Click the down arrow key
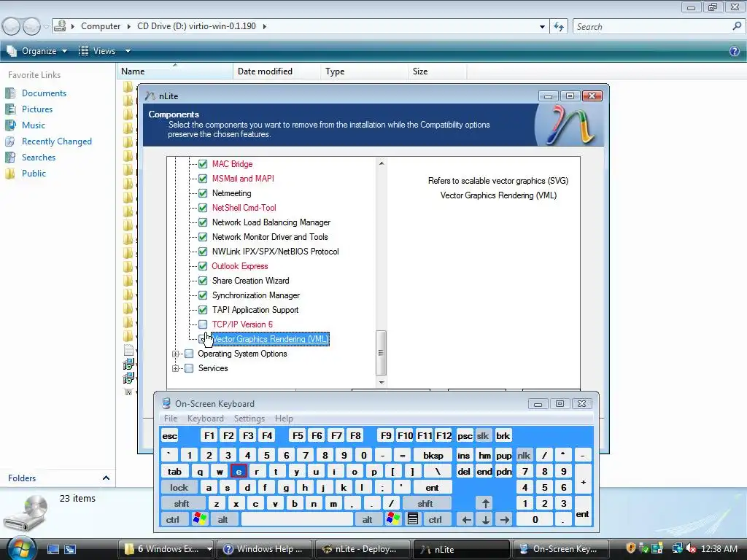Screen dimensions: 747x560 tap(485, 519)
